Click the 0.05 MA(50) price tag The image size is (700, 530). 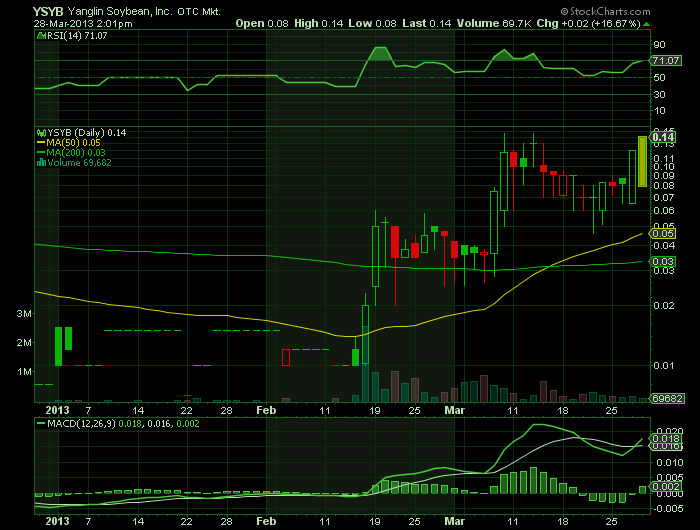(659, 234)
